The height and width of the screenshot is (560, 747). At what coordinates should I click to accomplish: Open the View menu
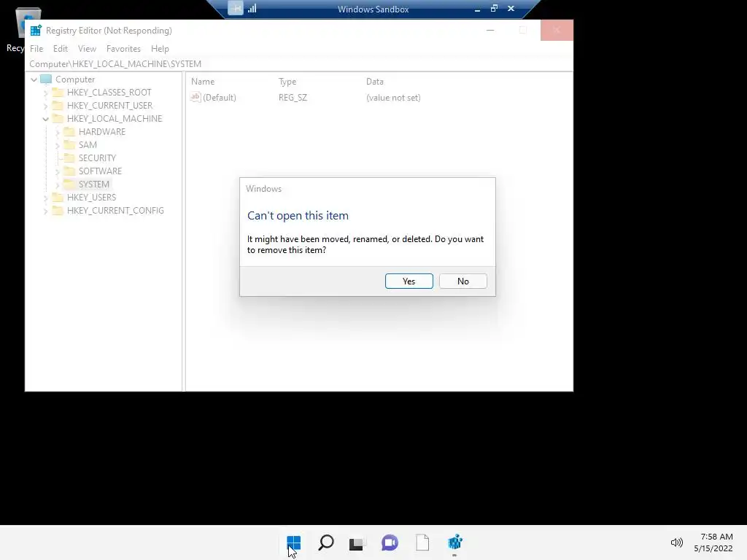click(x=88, y=49)
